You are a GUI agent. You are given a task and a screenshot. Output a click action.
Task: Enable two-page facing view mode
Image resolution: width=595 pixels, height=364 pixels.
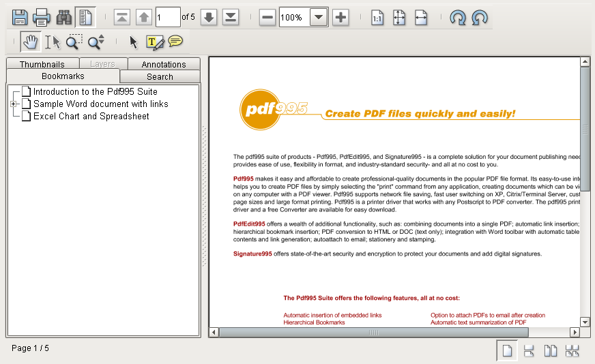(x=550, y=351)
